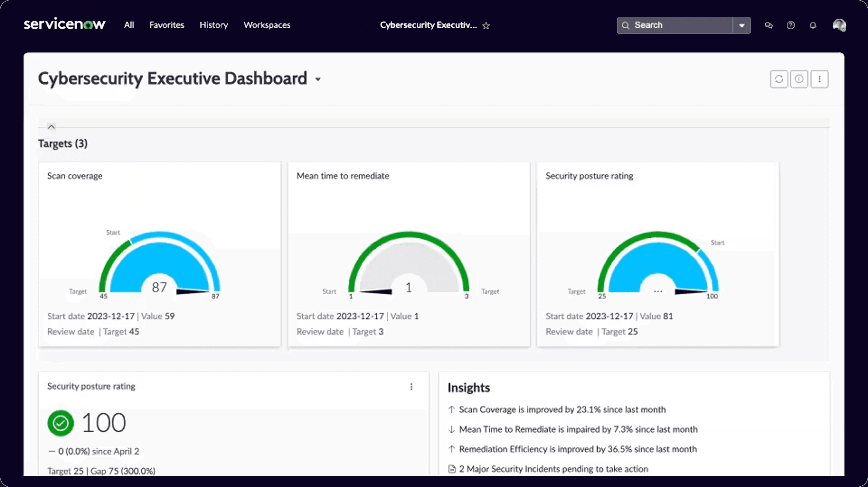Viewport: 868px width, 487px height.
Task: Open the Refresh dashboard icon
Action: [x=779, y=79]
